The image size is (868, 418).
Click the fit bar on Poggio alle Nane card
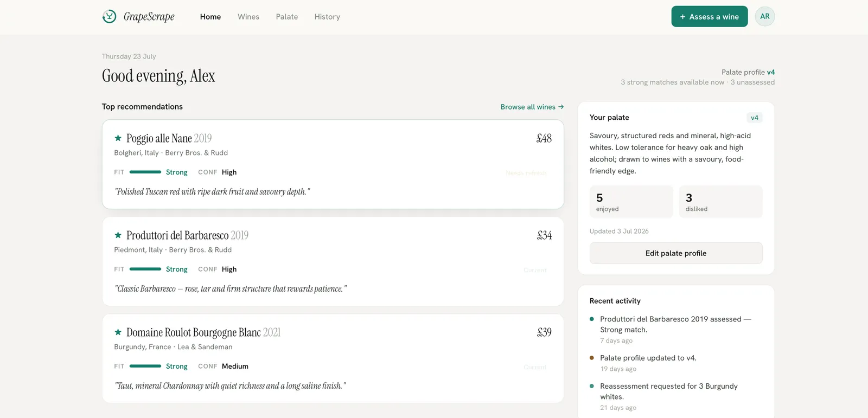(145, 172)
